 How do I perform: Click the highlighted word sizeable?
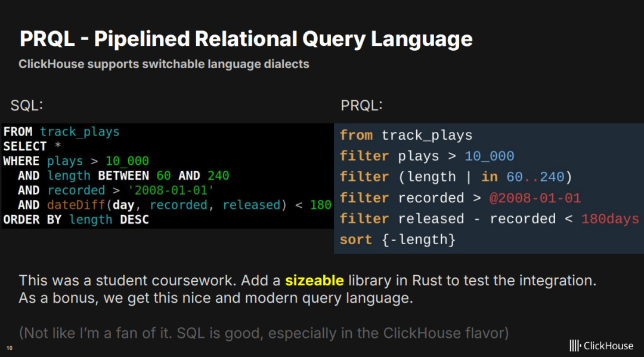tap(315, 281)
